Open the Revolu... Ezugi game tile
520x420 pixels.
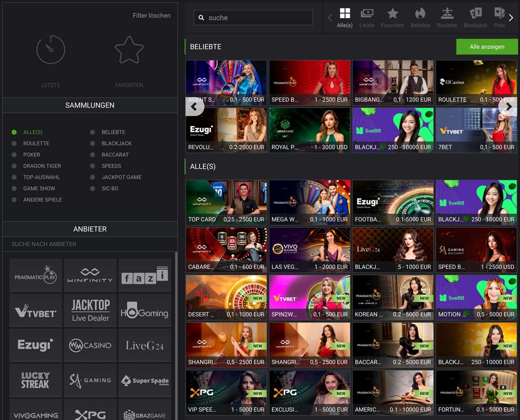tap(226, 130)
